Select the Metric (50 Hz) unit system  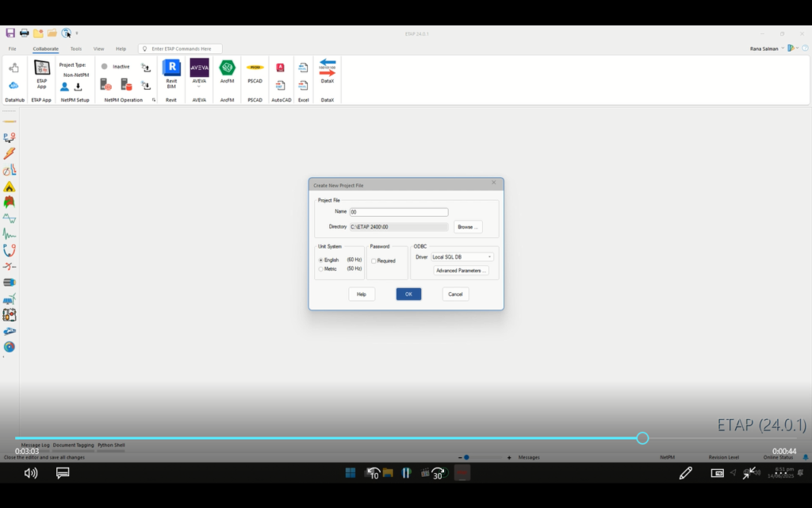pos(320,269)
